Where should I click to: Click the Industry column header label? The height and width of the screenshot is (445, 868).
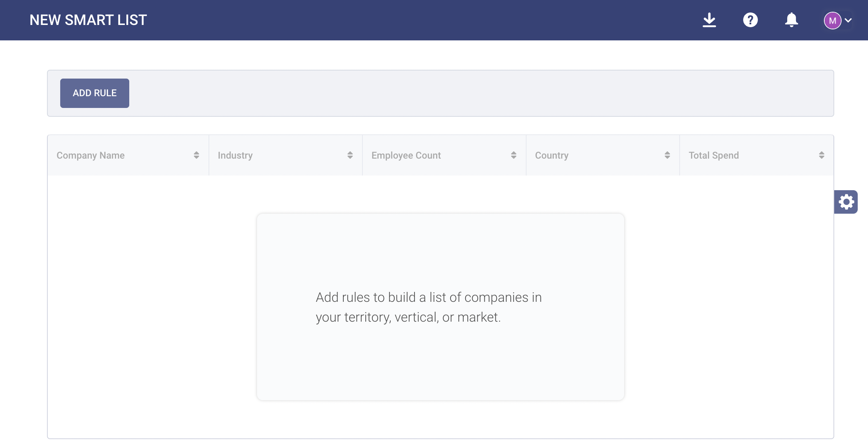pos(235,155)
